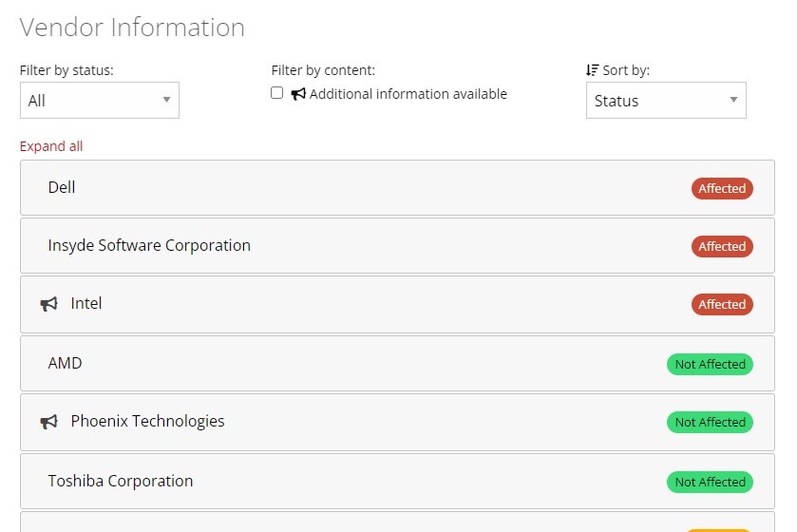
Task: Click Not Affected badge on Phoenix Technologies row
Action: pos(710,422)
